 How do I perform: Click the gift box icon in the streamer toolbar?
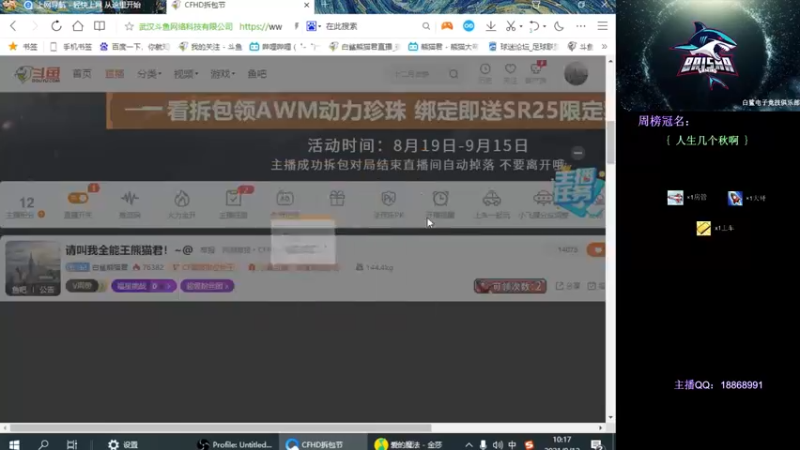point(337,199)
